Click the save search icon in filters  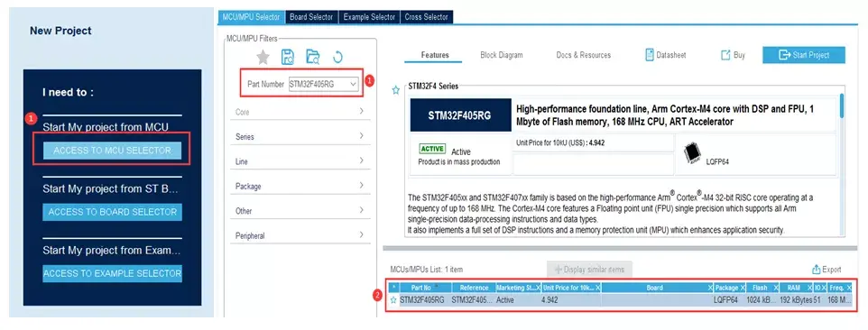(x=288, y=57)
